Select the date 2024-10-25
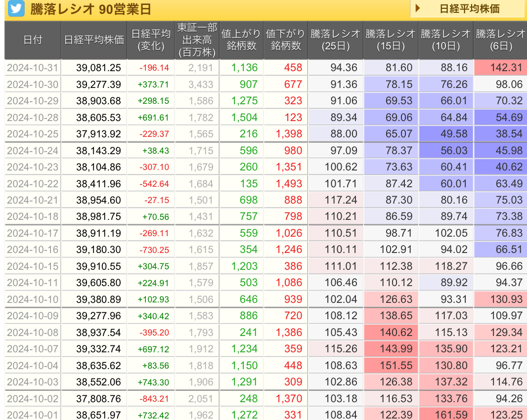The width and height of the screenshot is (527, 420). [33, 134]
